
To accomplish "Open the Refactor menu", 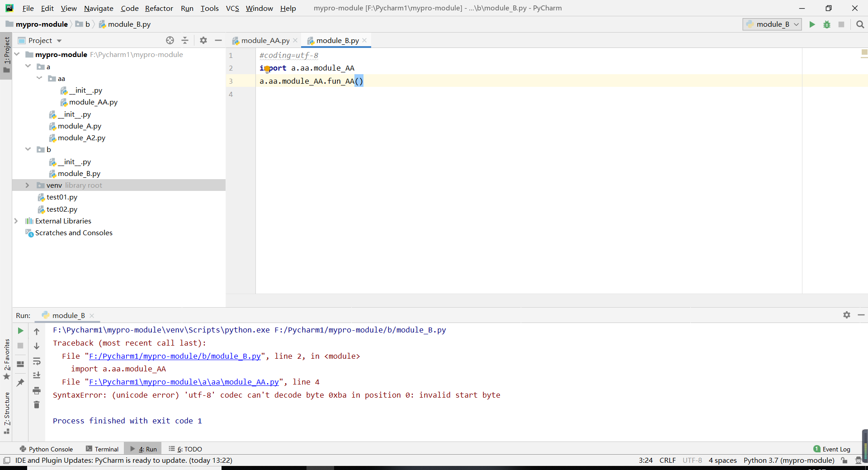I will click(159, 8).
